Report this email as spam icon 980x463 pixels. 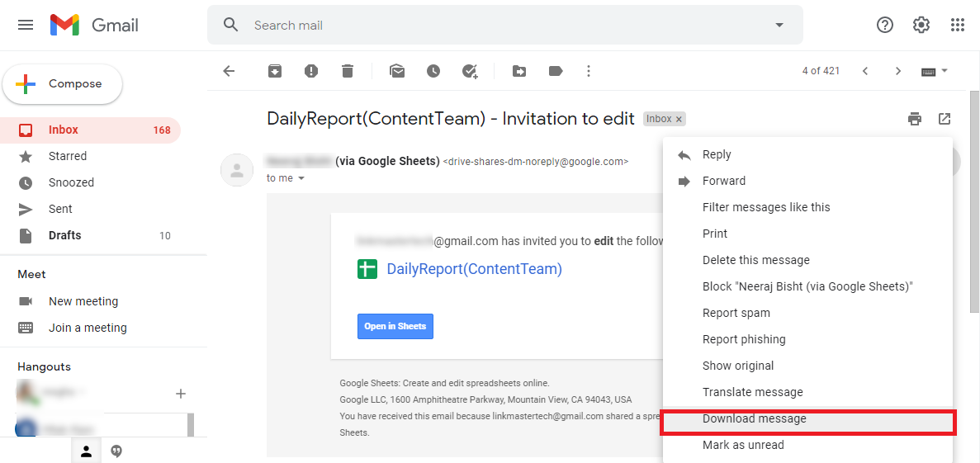click(x=311, y=71)
